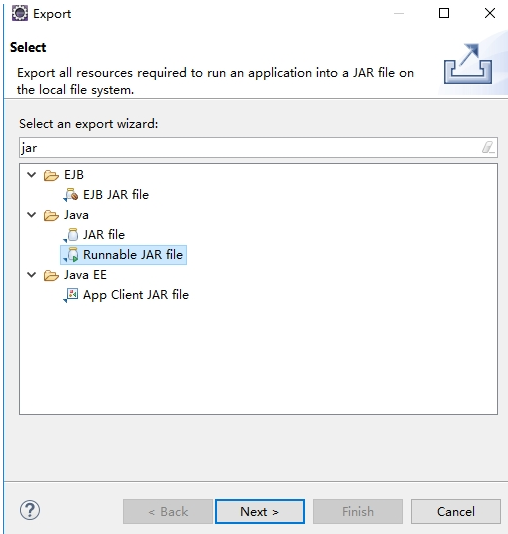Collapse the Java EE category
Viewport: 508px width, 534px height.
tap(32, 274)
